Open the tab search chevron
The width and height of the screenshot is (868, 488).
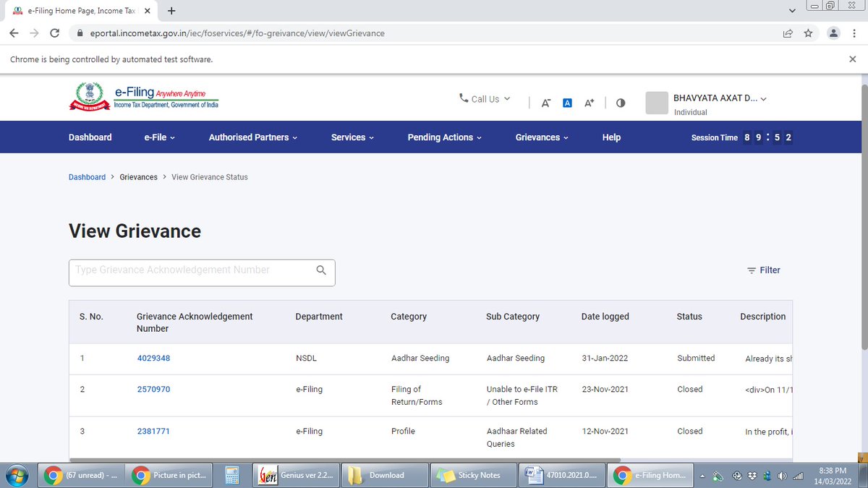pyautogui.click(x=792, y=11)
